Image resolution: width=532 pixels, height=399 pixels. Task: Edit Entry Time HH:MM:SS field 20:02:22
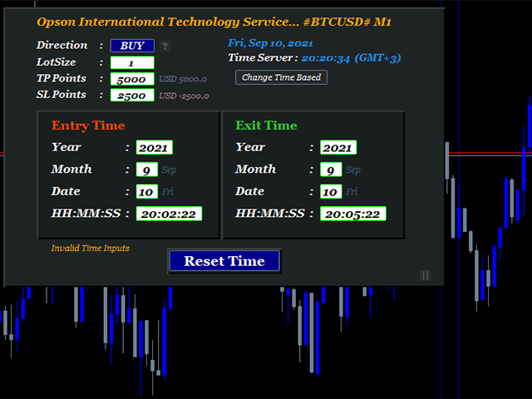tap(169, 214)
